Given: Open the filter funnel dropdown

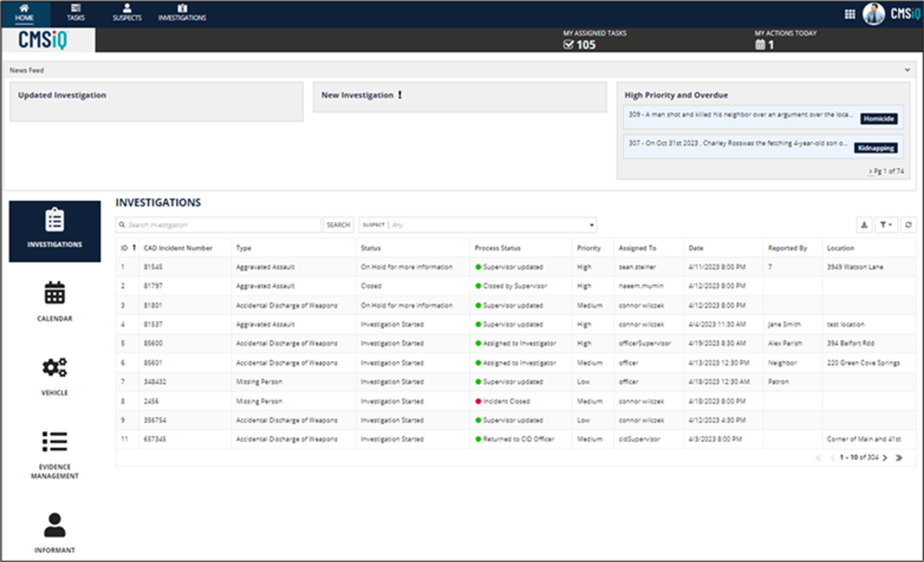Looking at the screenshot, I should point(886,225).
